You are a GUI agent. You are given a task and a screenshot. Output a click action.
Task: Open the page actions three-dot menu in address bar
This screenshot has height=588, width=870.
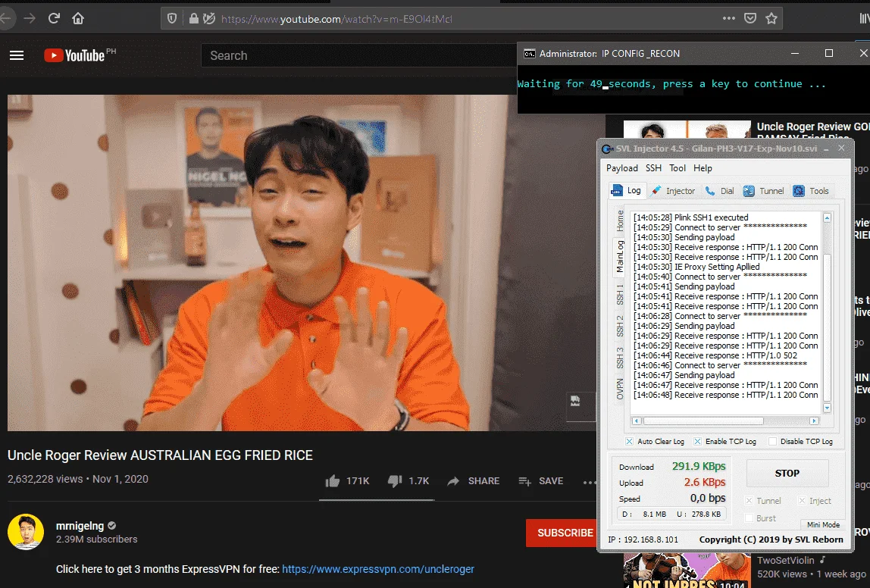coord(728,18)
